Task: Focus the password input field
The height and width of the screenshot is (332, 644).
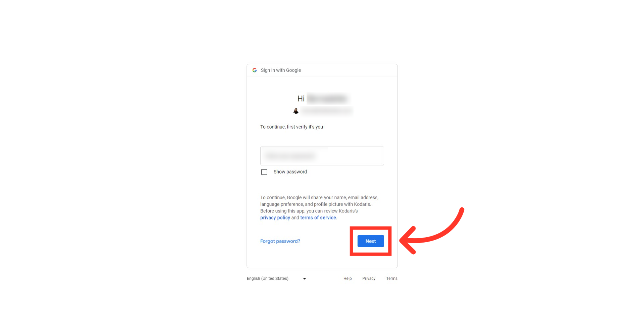Action: (x=322, y=156)
